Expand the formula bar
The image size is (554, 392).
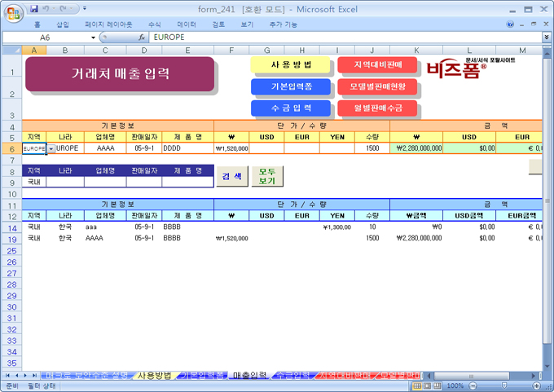(x=546, y=37)
